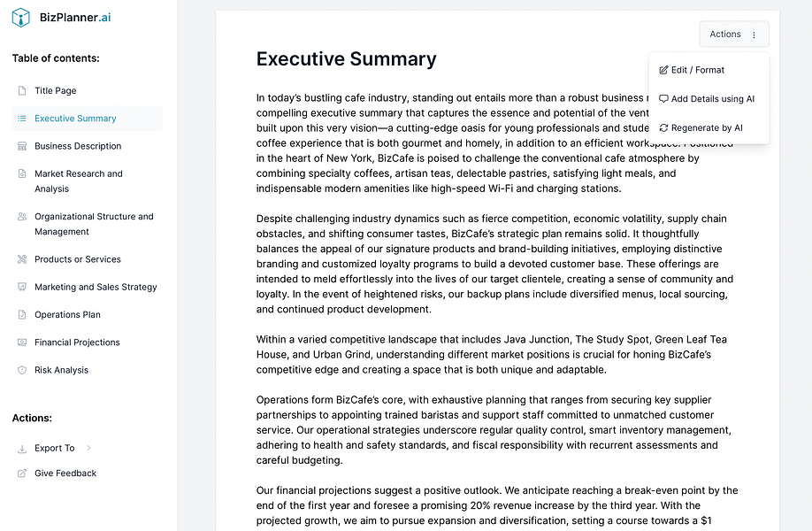Click the Business Description section icon
This screenshot has width=812, height=531.
(22, 146)
